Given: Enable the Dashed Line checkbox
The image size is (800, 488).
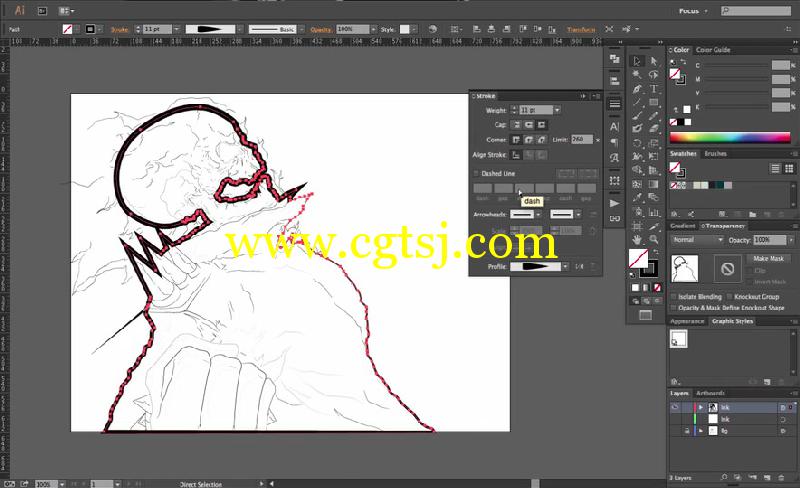Looking at the screenshot, I should click(476, 174).
